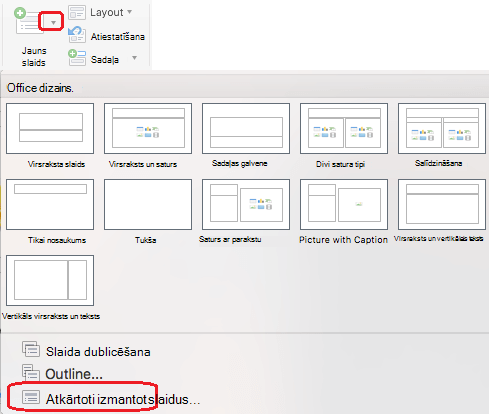The width and height of the screenshot is (489, 414).
Task: Click the Jauns slaids text label
Action: (x=34, y=57)
